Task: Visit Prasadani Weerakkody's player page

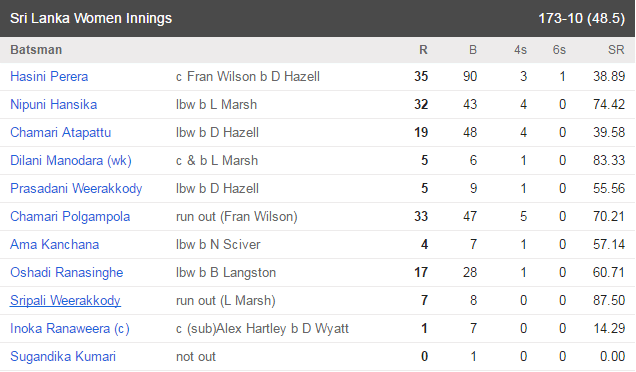Action: coord(76,188)
